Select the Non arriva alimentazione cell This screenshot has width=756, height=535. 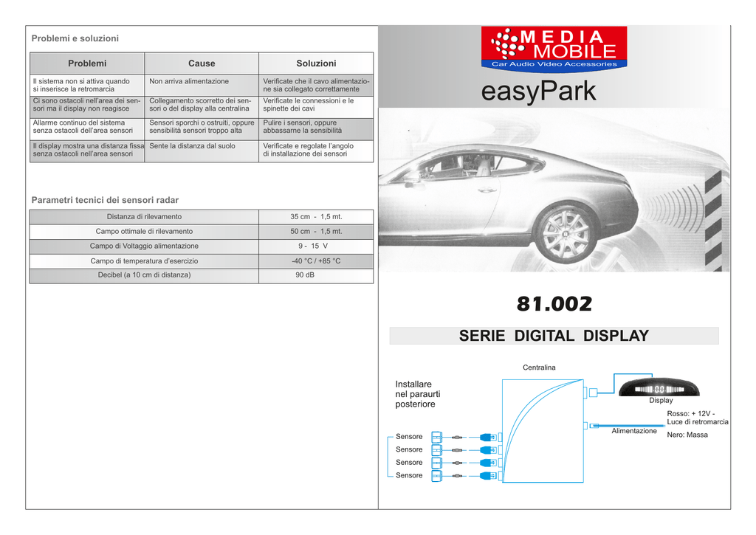point(189,81)
